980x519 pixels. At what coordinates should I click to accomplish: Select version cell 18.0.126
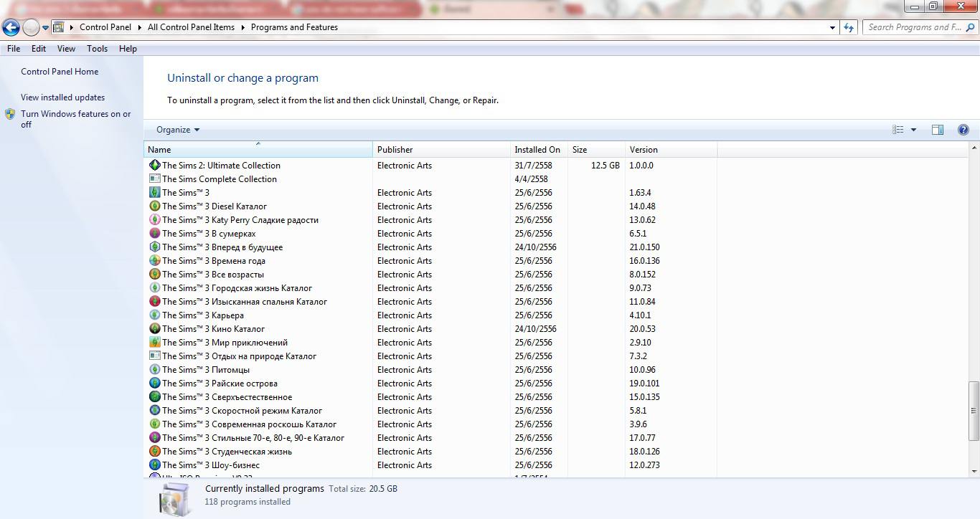tap(644, 452)
